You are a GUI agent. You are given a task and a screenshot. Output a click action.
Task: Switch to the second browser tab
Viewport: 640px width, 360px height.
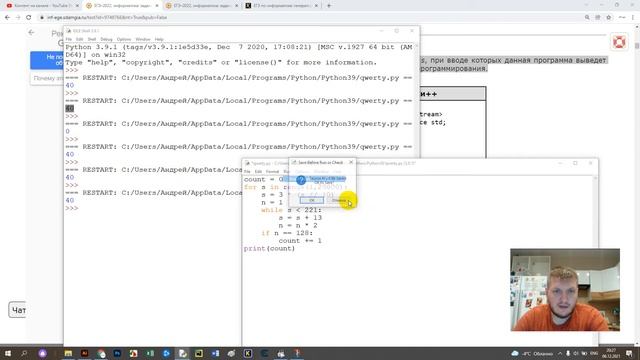[121, 6]
